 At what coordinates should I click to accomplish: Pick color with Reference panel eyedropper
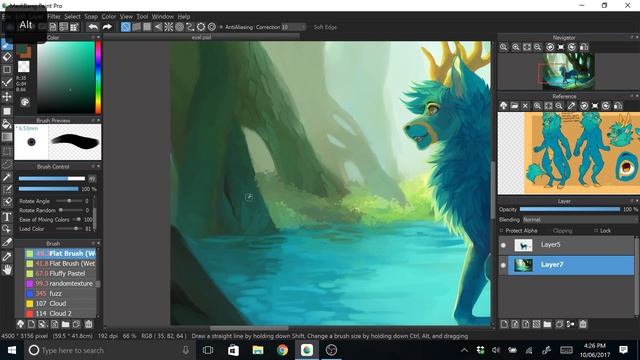[571, 106]
